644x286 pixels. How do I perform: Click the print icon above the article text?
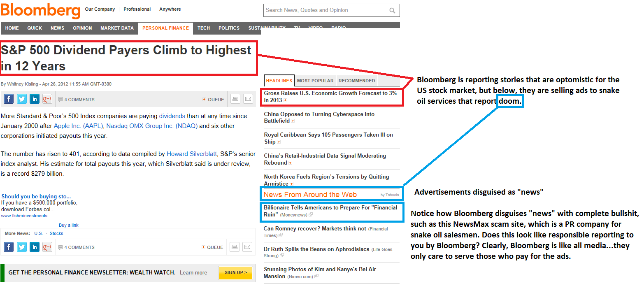click(x=235, y=99)
